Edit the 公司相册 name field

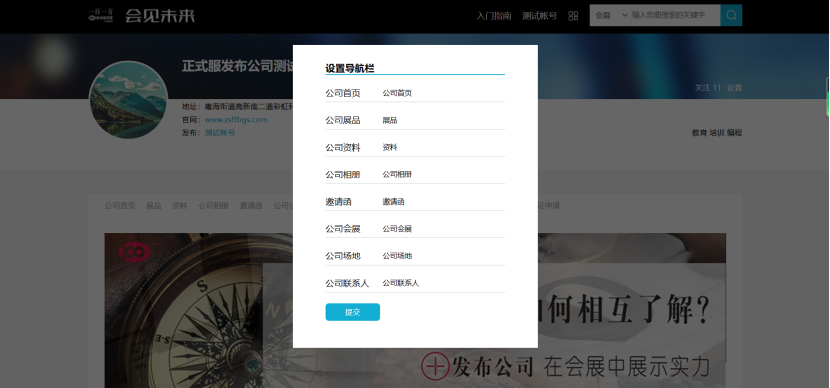tap(443, 174)
